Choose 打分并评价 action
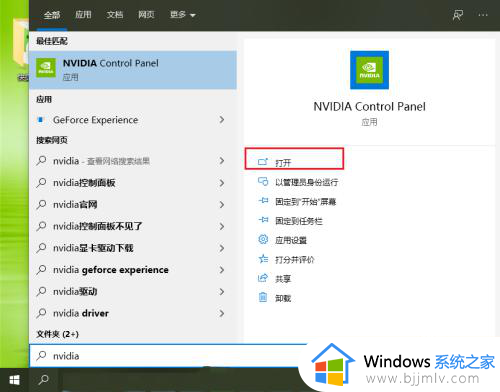Image resolution: width=500 pixels, height=392 pixels. point(295,260)
